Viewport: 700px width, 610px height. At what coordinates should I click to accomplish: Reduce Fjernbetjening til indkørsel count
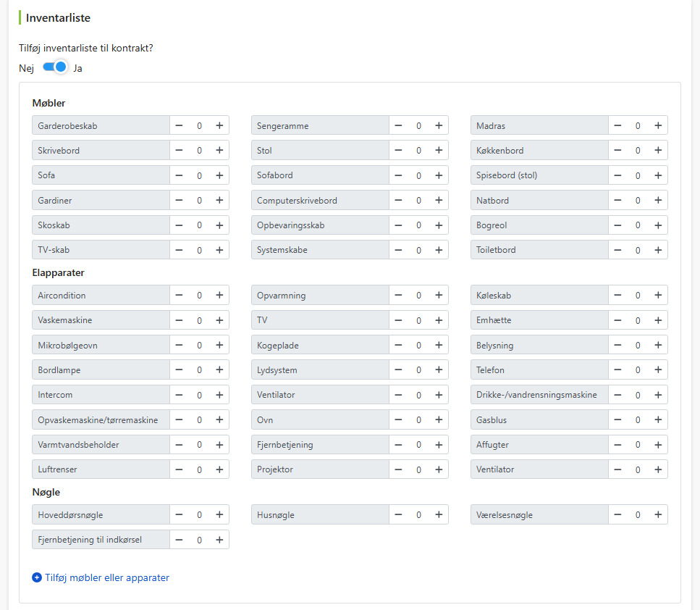click(x=179, y=540)
